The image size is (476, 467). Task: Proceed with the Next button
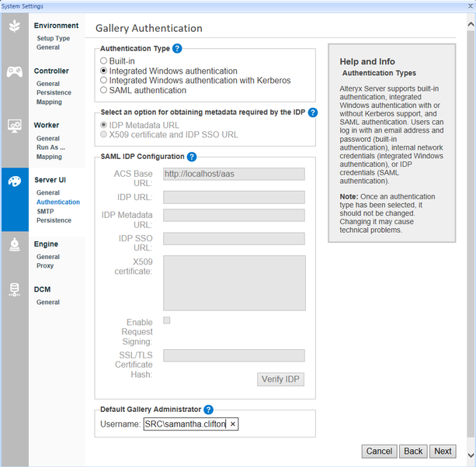pos(443,451)
